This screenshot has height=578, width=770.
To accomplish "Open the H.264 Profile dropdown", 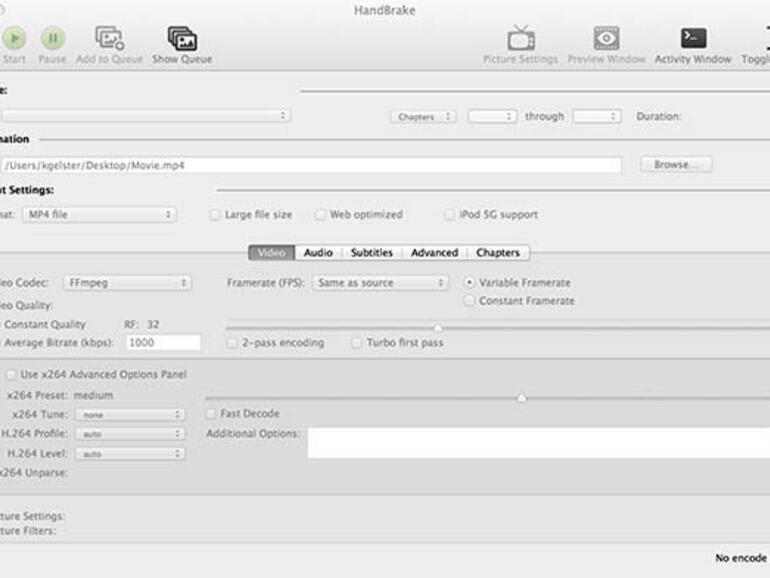I will [130, 434].
